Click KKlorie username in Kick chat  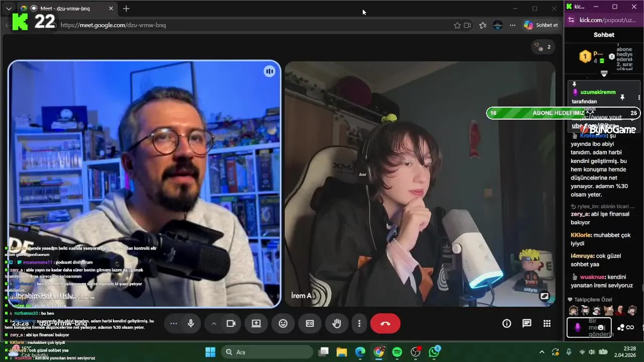[581, 235]
